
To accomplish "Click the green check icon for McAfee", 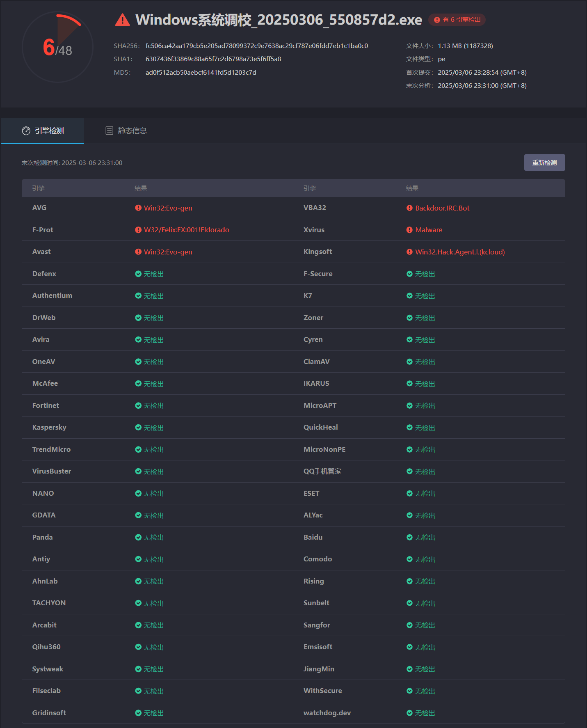I will pos(138,384).
